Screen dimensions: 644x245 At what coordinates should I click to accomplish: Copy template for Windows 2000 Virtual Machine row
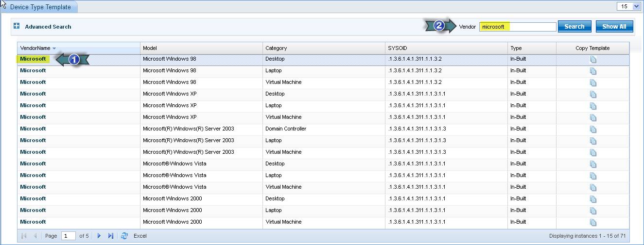pyautogui.click(x=592, y=222)
